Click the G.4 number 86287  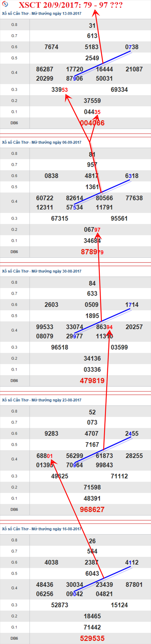coord(45,69)
